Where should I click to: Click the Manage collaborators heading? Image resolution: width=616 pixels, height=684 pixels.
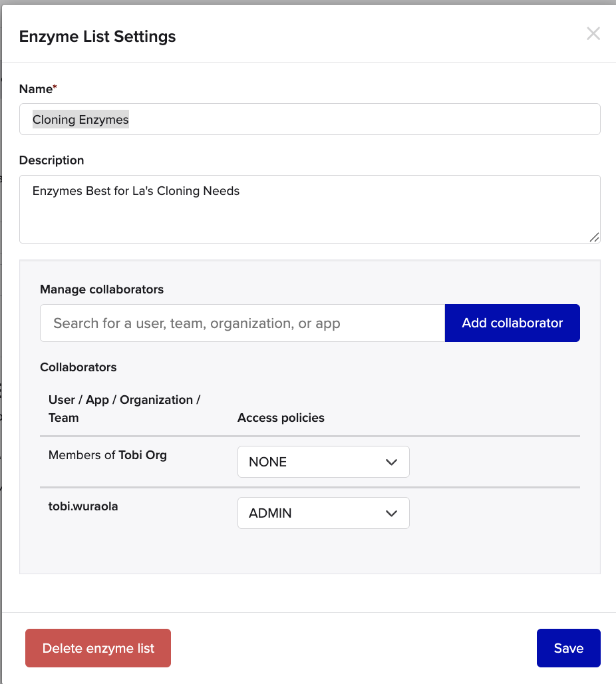coord(102,289)
